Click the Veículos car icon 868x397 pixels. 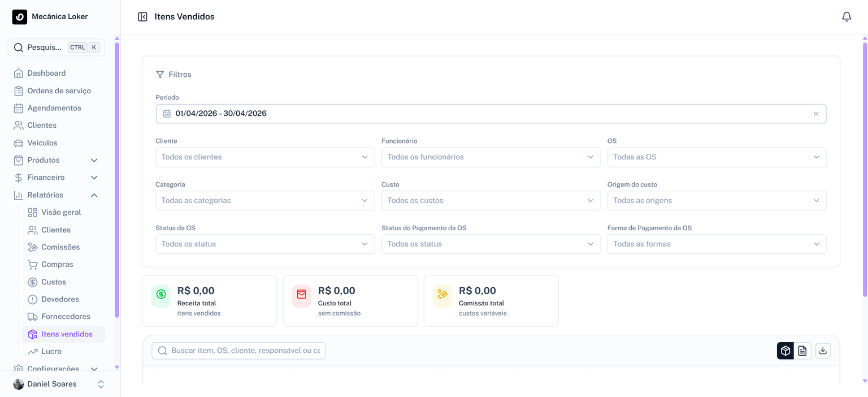pos(19,143)
